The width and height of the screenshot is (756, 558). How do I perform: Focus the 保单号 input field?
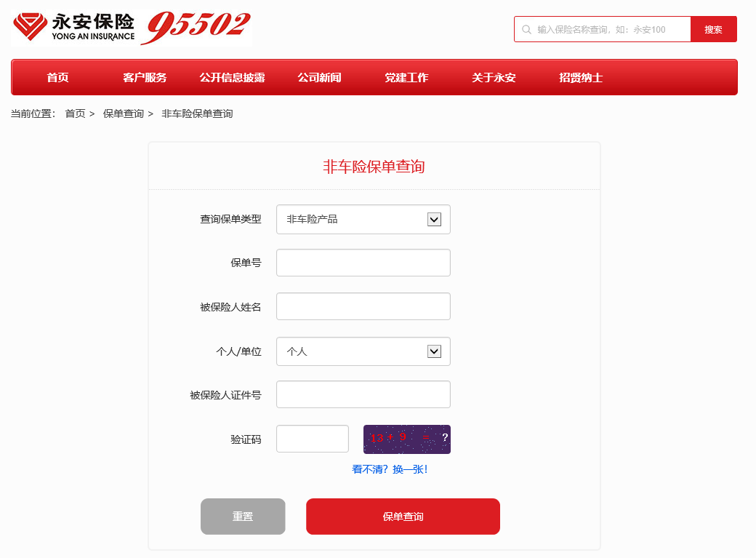click(363, 263)
